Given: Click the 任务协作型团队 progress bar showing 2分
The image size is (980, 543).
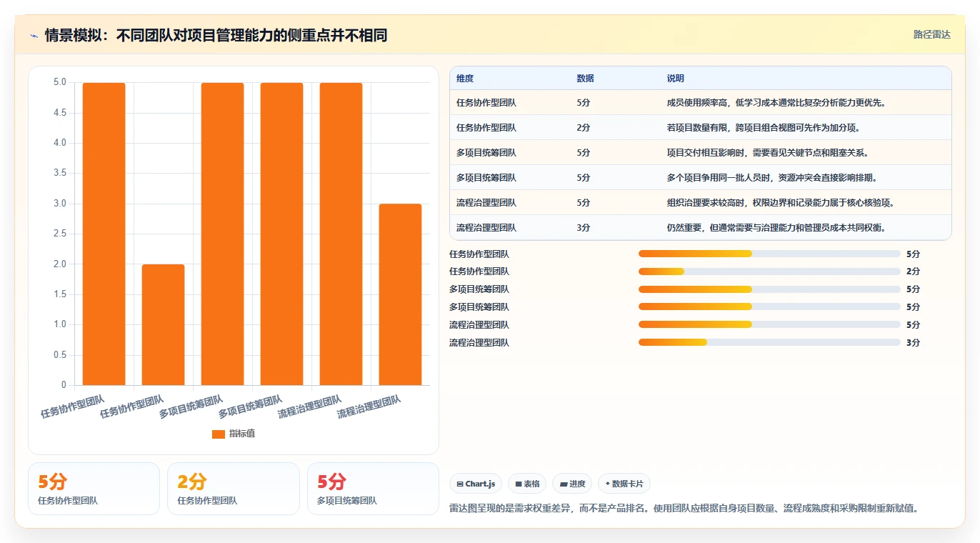Looking at the screenshot, I should [x=769, y=271].
